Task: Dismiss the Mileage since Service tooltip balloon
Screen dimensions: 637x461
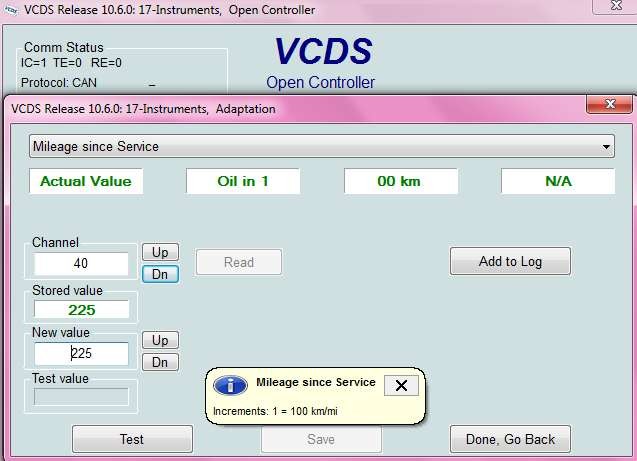Action: pos(401,385)
